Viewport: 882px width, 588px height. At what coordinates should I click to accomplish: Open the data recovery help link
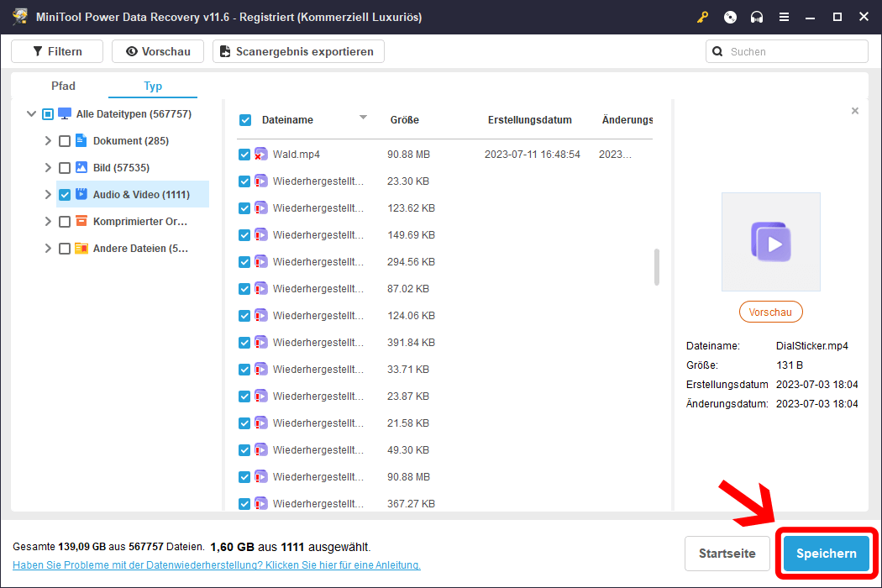216,565
